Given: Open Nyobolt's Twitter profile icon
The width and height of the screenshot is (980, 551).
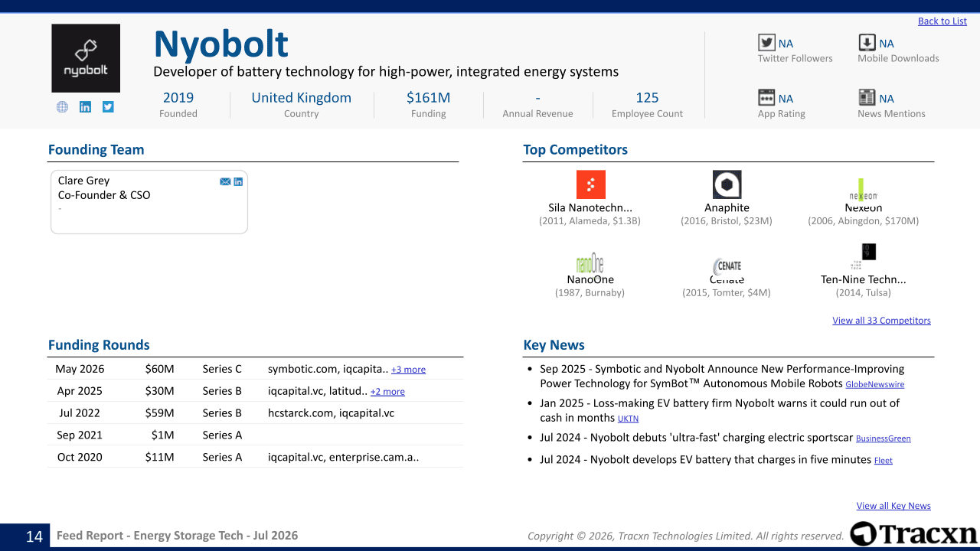Looking at the screenshot, I should tap(108, 107).
